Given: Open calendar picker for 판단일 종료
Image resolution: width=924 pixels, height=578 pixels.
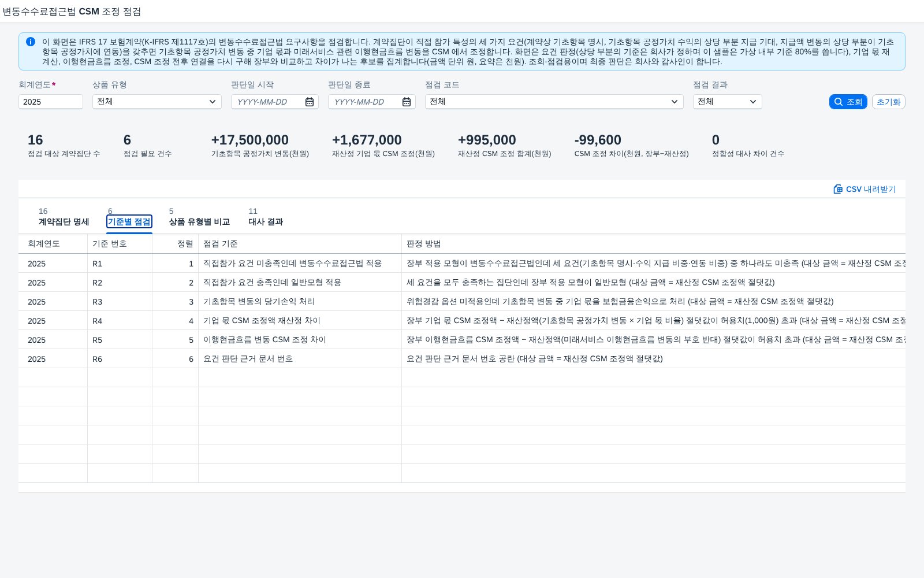Looking at the screenshot, I should click(x=407, y=102).
